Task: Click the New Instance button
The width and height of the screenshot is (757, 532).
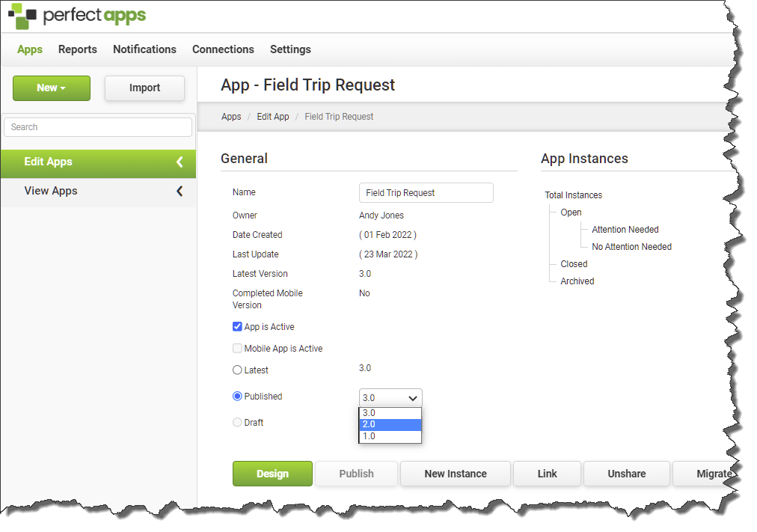Action: (455, 474)
